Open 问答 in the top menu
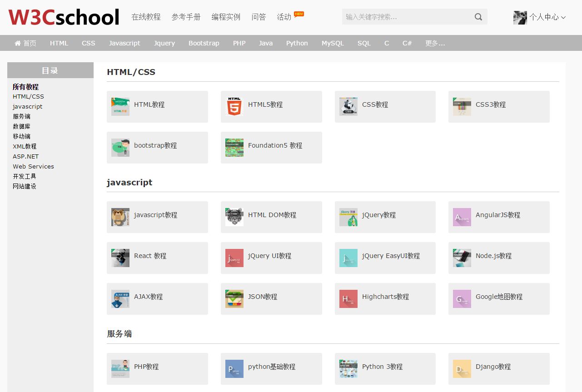Screen dimensions: 582x392 (259, 17)
